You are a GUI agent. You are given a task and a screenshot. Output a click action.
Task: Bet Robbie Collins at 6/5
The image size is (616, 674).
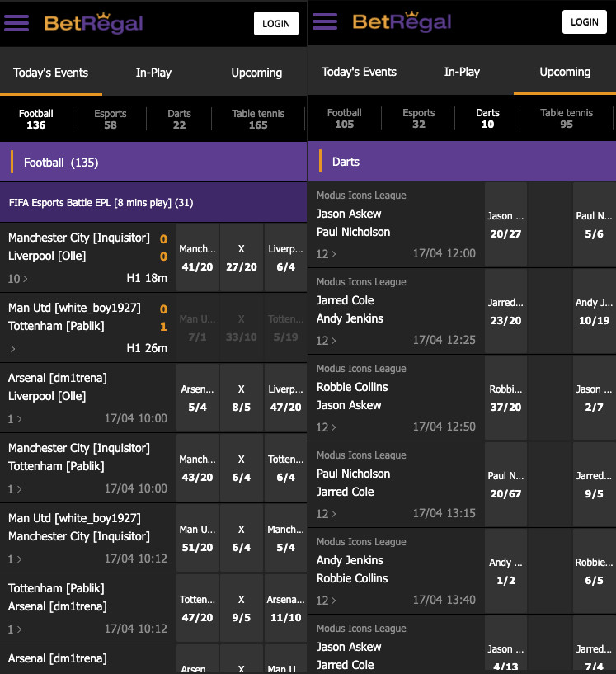coord(594,571)
